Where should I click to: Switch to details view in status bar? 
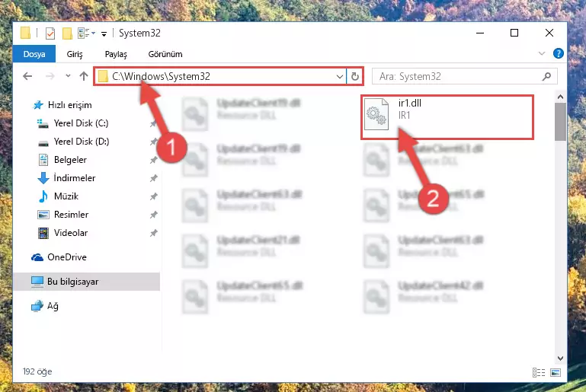pos(539,372)
